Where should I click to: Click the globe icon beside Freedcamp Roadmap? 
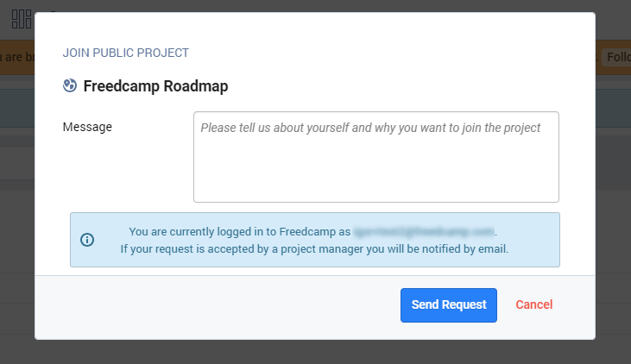pyautogui.click(x=70, y=85)
